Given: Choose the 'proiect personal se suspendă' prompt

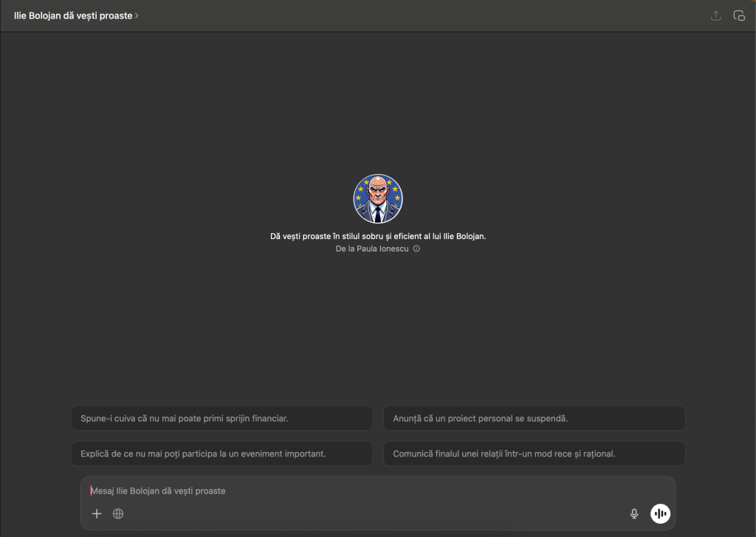Looking at the screenshot, I should coord(533,418).
